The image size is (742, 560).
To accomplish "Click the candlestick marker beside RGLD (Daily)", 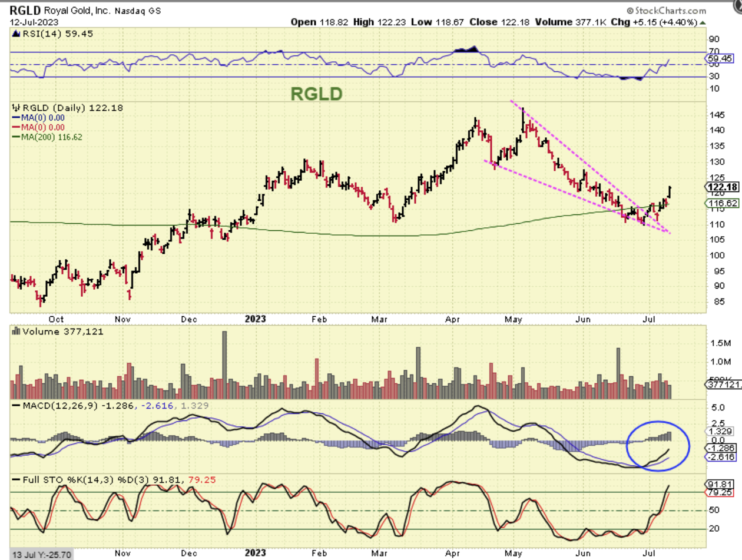I will tap(15, 108).
